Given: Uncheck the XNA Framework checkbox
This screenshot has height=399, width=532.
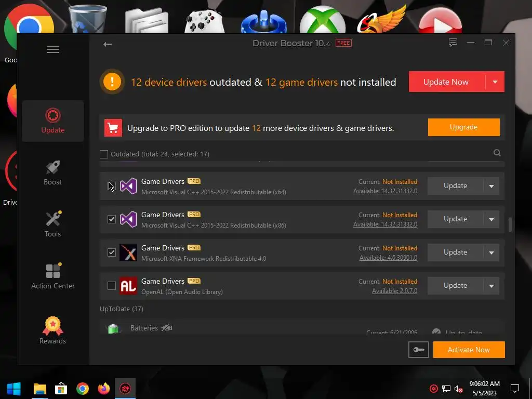Looking at the screenshot, I should tap(112, 252).
